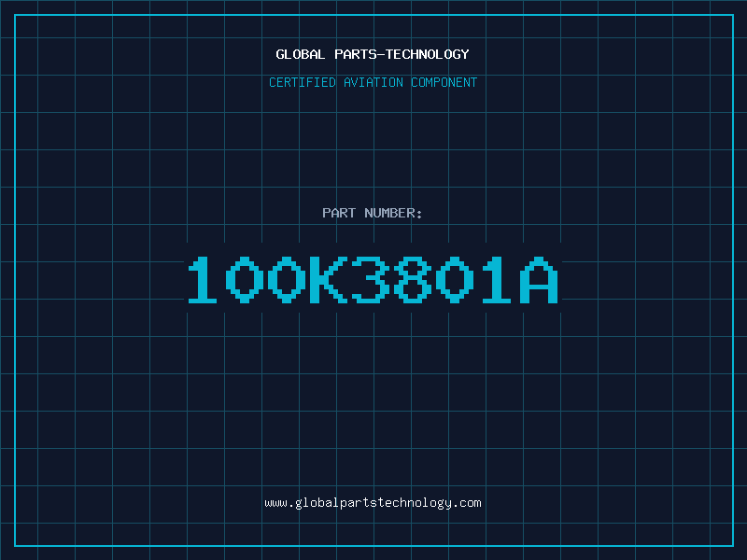747x560 pixels.
Task: Open www.globalpartstechnology.com link
Action: tap(373, 503)
